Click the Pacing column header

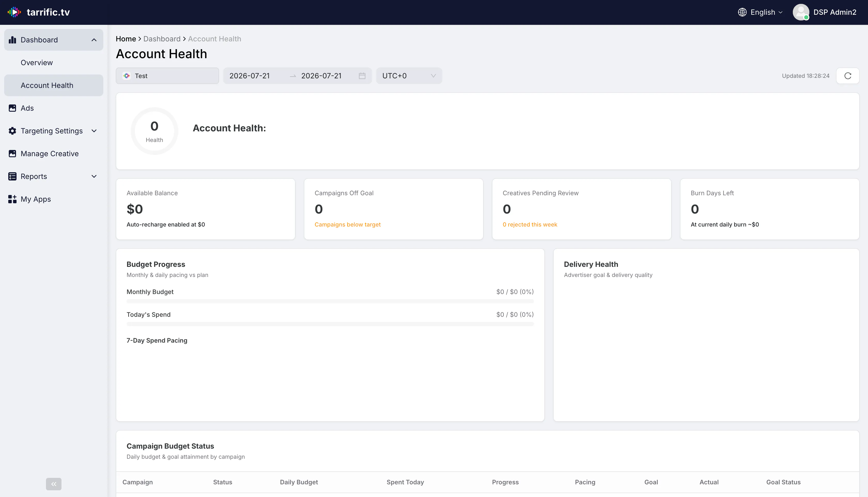click(x=585, y=482)
